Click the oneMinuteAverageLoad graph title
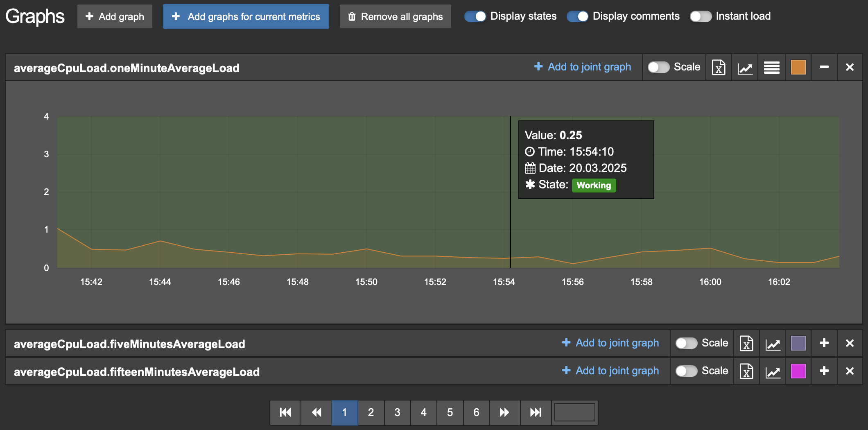Image resolution: width=868 pixels, height=430 pixels. tap(127, 68)
